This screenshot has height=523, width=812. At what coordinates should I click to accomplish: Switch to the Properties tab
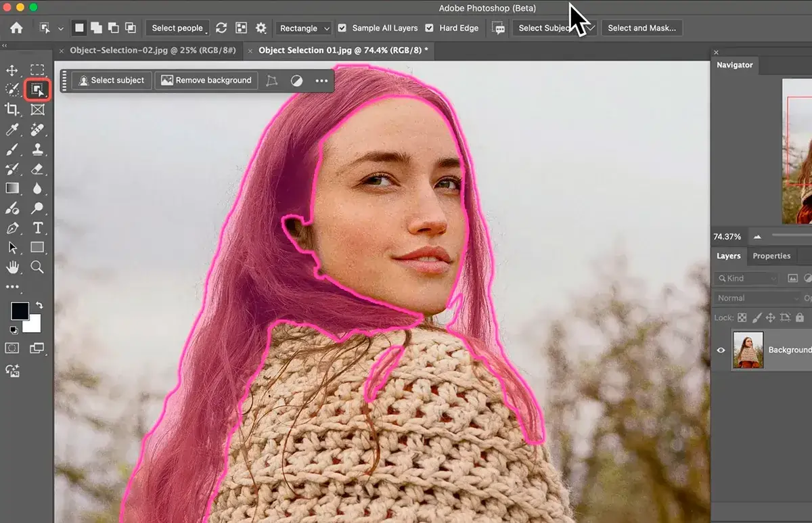point(771,256)
